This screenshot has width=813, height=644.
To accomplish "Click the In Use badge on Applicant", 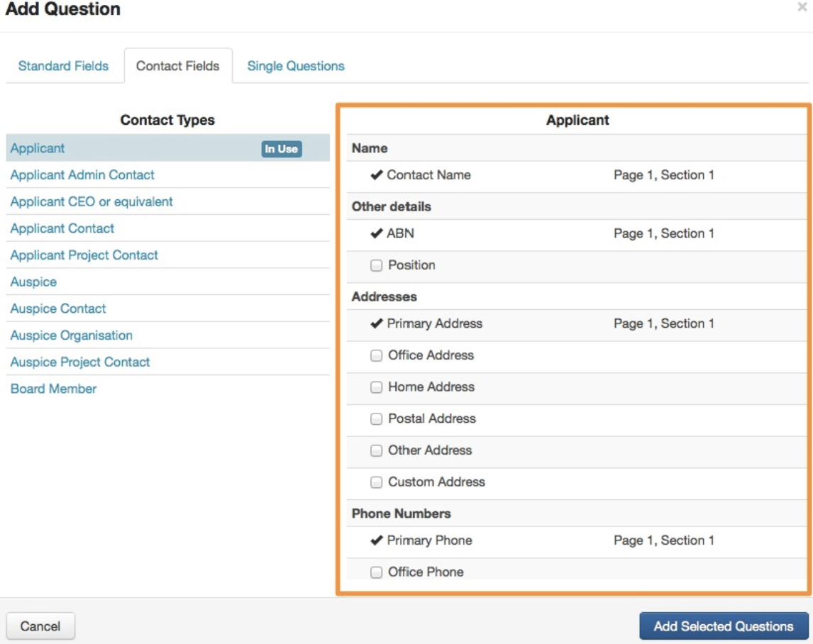I will click(282, 149).
